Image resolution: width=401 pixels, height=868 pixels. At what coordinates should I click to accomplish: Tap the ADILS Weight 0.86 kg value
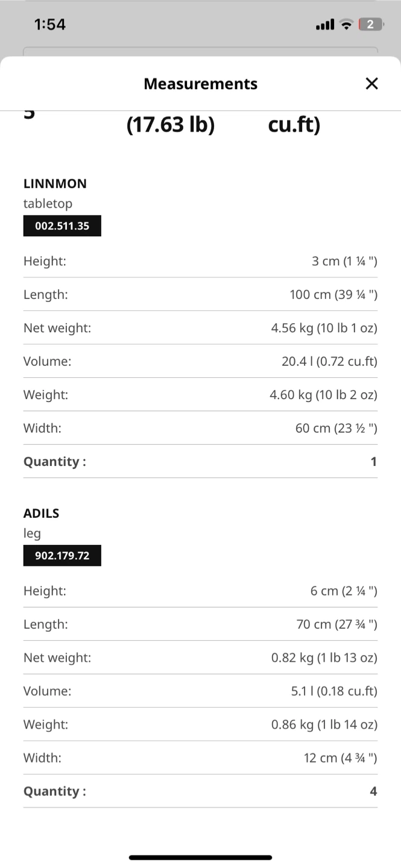(324, 725)
